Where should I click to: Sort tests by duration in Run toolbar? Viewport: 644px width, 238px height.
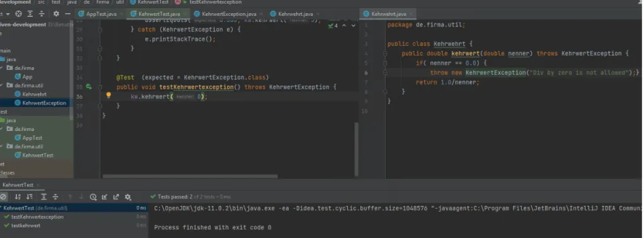(30, 197)
